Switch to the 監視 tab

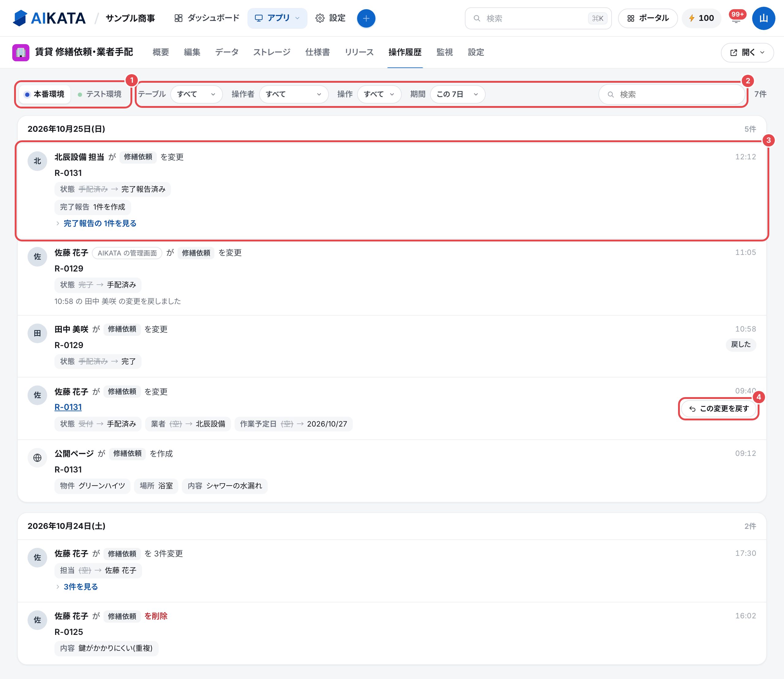(x=445, y=52)
